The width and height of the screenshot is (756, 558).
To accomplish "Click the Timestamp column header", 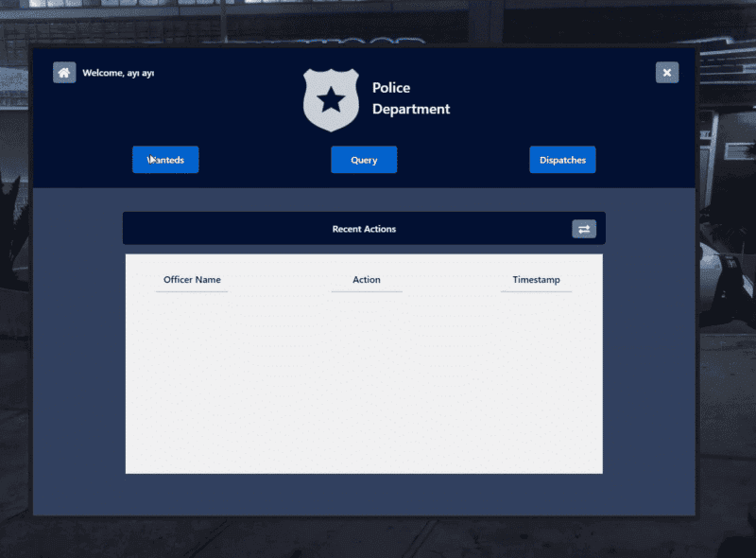I will point(536,280).
